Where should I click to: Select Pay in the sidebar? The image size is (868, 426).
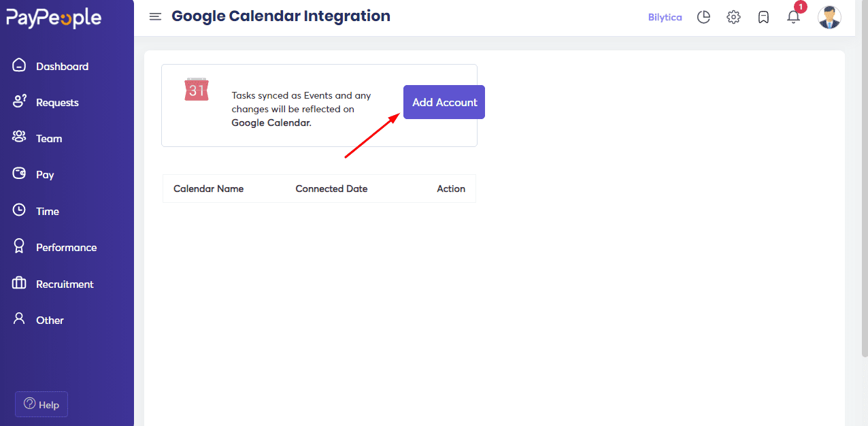coord(45,175)
